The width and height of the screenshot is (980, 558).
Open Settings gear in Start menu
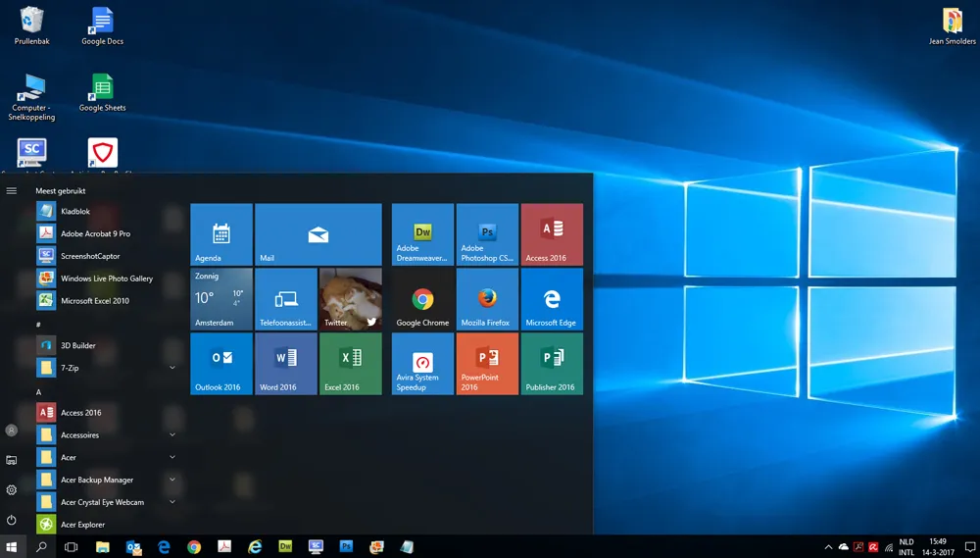tap(11, 489)
